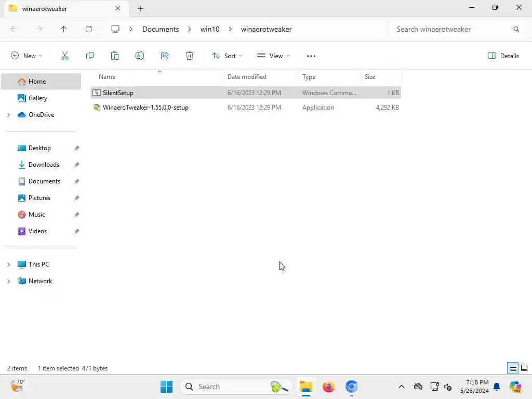Expand Network tree node
The image size is (532, 399).
click(x=8, y=281)
